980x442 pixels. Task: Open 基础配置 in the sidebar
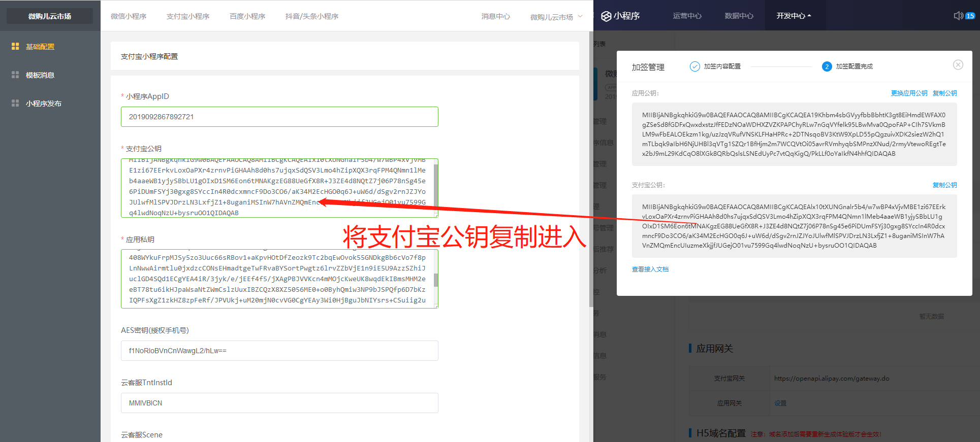click(x=40, y=46)
